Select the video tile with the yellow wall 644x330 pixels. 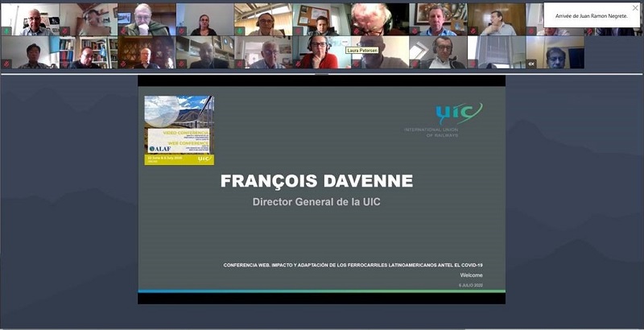coord(555,52)
